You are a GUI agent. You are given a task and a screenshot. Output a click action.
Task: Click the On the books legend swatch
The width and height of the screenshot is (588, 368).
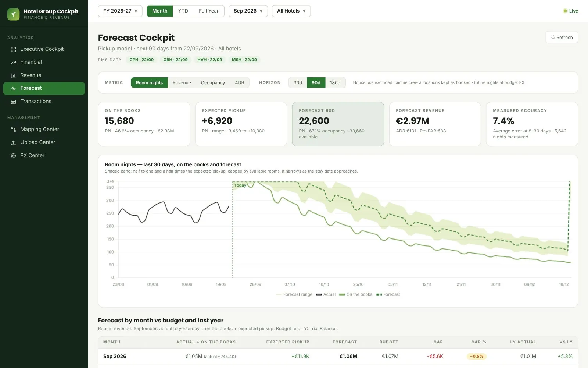pos(342,295)
